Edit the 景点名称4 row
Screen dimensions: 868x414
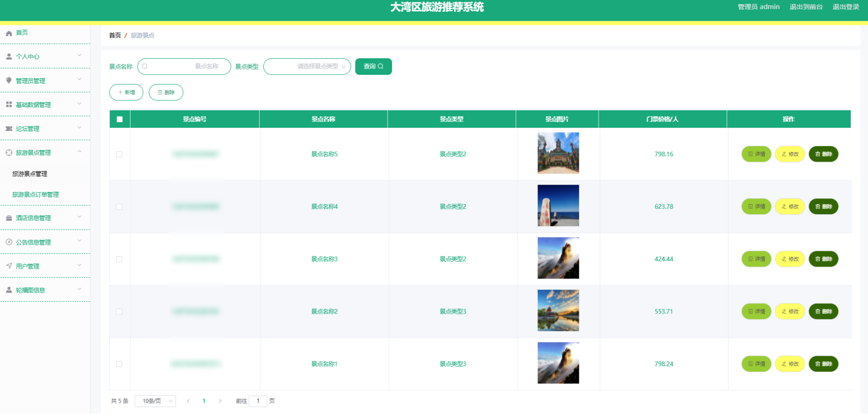pos(790,207)
